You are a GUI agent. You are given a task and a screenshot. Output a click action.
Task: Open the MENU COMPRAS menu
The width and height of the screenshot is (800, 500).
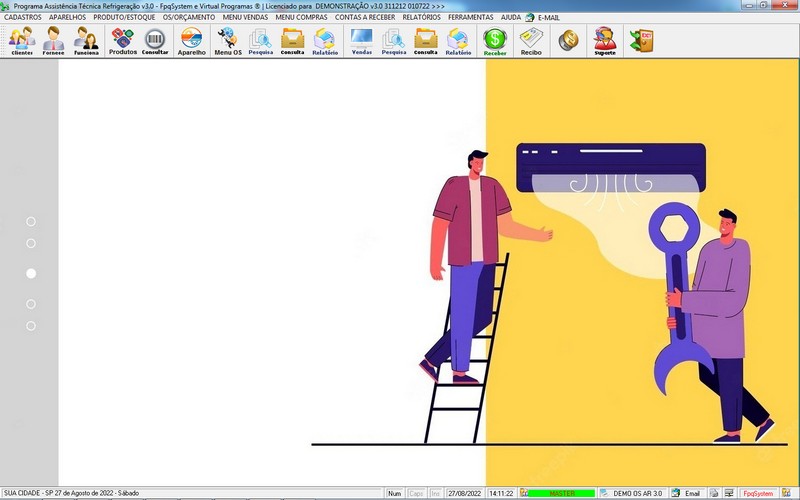302,17
